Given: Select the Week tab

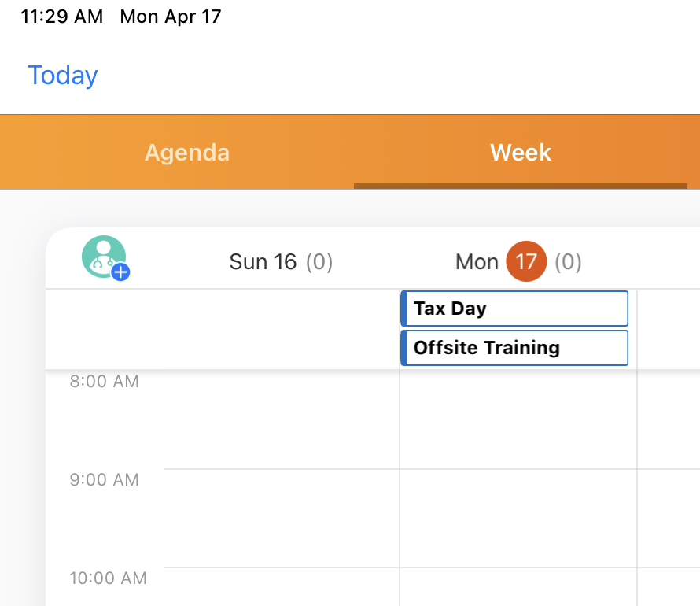Looking at the screenshot, I should 521,152.
